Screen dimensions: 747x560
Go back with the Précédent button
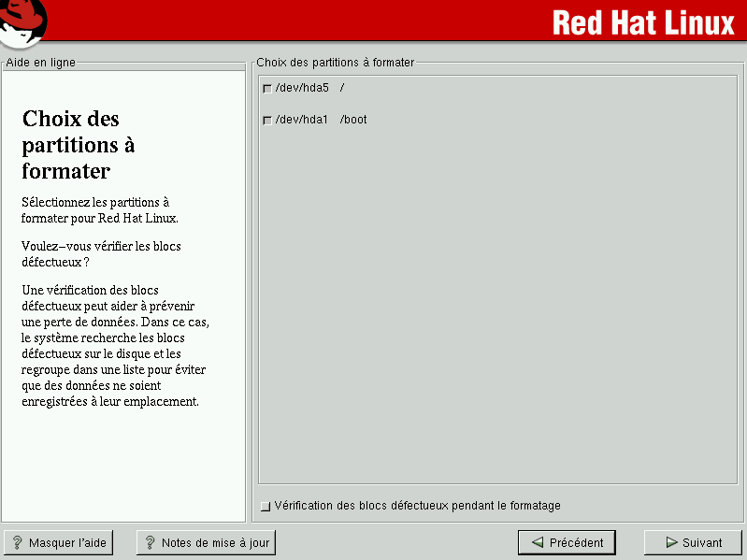pos(567,542)
